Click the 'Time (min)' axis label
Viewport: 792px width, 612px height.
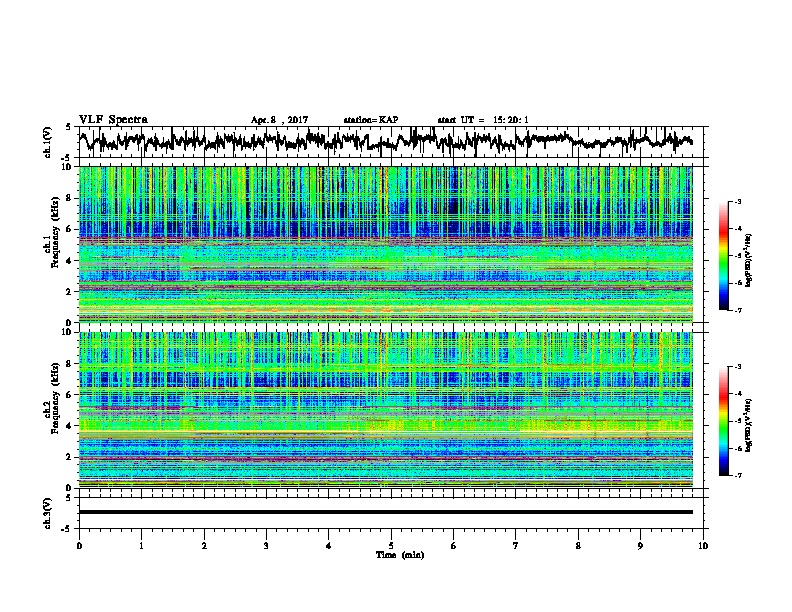point(400,555)
